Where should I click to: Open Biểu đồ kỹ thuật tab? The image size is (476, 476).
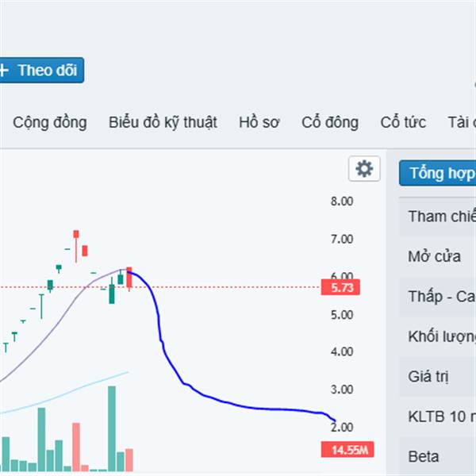click(x=163, y=123)
